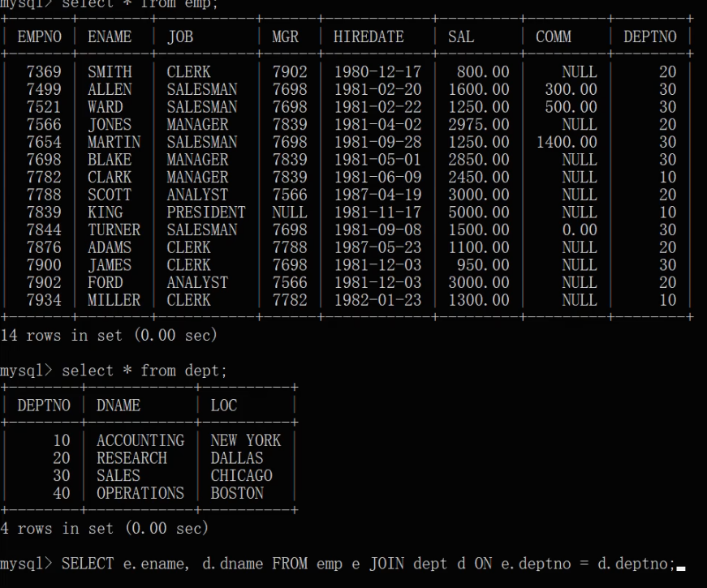Click the BOSTON location cell
Image resolution: width=707 pixels, height=588 pixels.
click(x=237, y=493)
